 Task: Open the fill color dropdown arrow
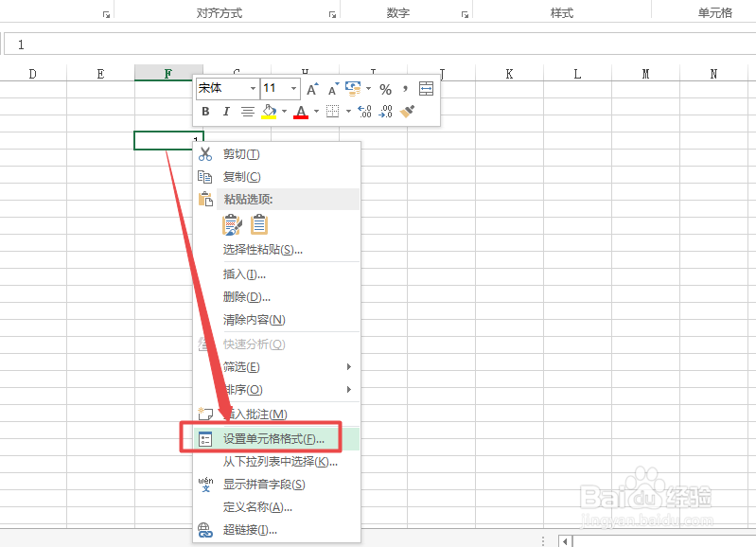point(284,112)
